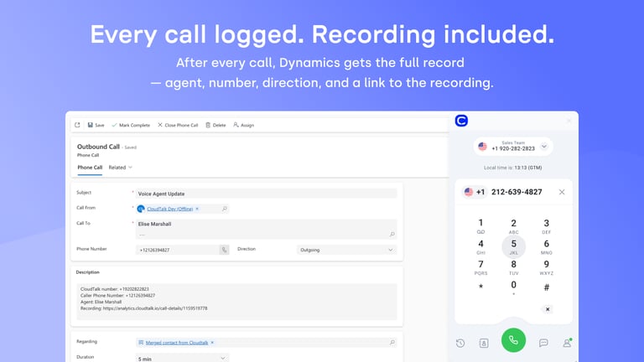Expand the Related tab dropdown
Viewport: 644px width, 362px height.
(x=121, y=168)
